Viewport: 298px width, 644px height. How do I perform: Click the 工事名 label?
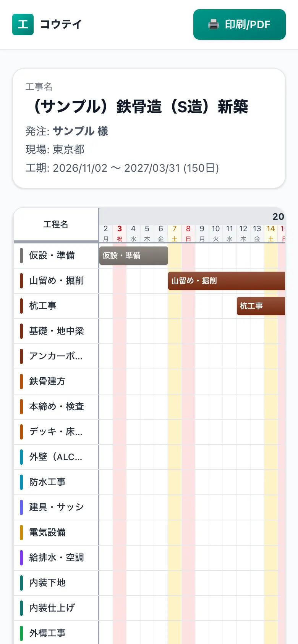39,87
